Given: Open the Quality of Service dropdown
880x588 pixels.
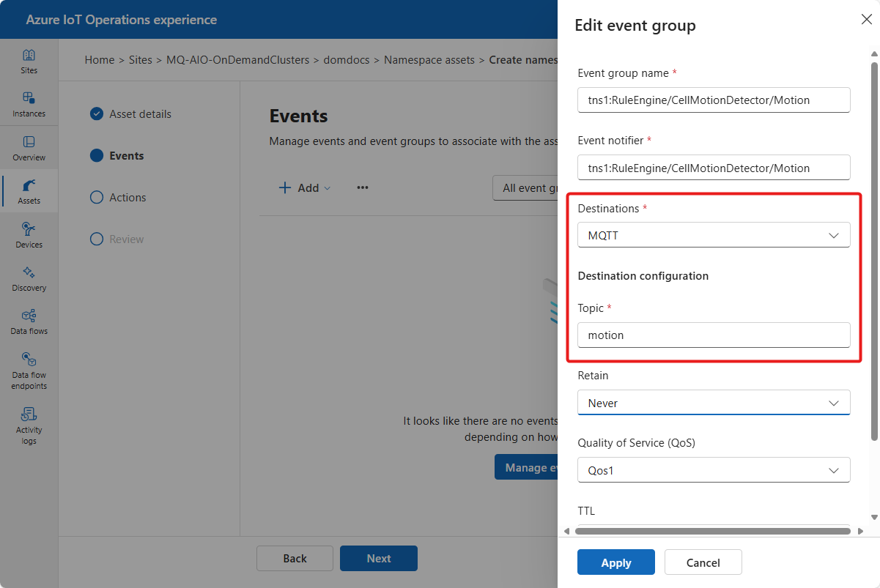Looking at the screenshot, I should tap(714, 470).
